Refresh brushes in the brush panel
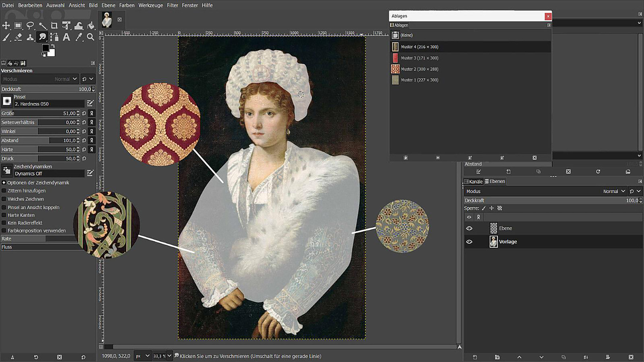The image size is (644, 362). (x=598, y=172)
